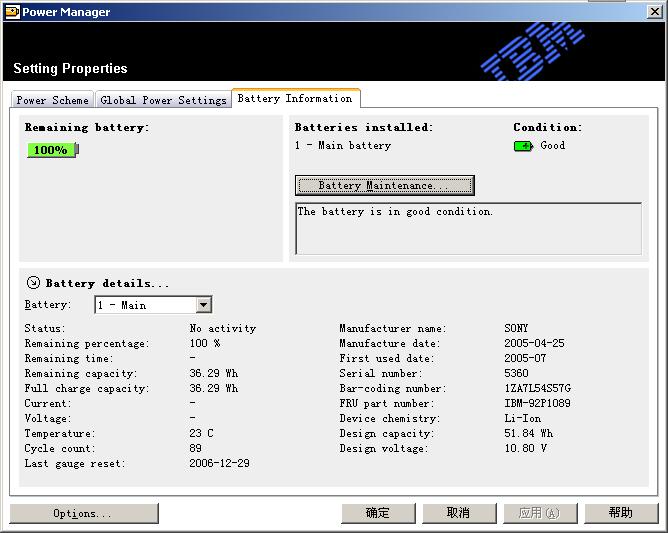This screenshot has width=668, height=533.
Task: Switch to the Power Scheme tab
Action: pyautogui.click(x=52, y=100)
